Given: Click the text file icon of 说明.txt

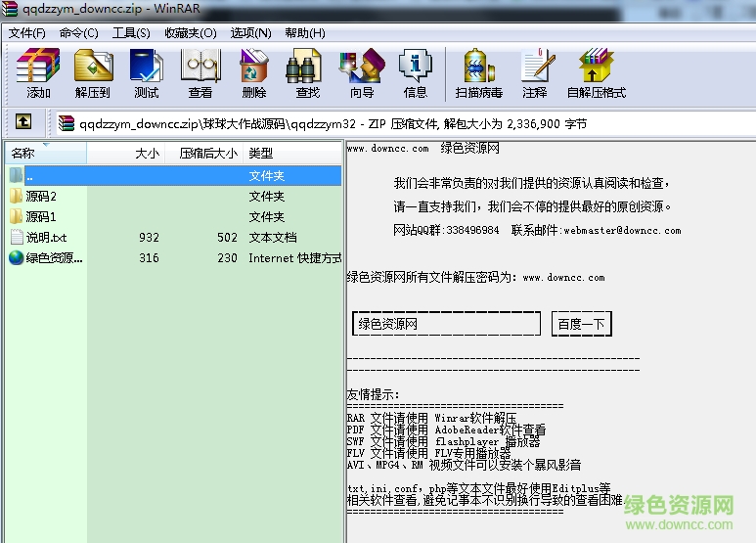Looking at the screenshot, I should [17, 237].
